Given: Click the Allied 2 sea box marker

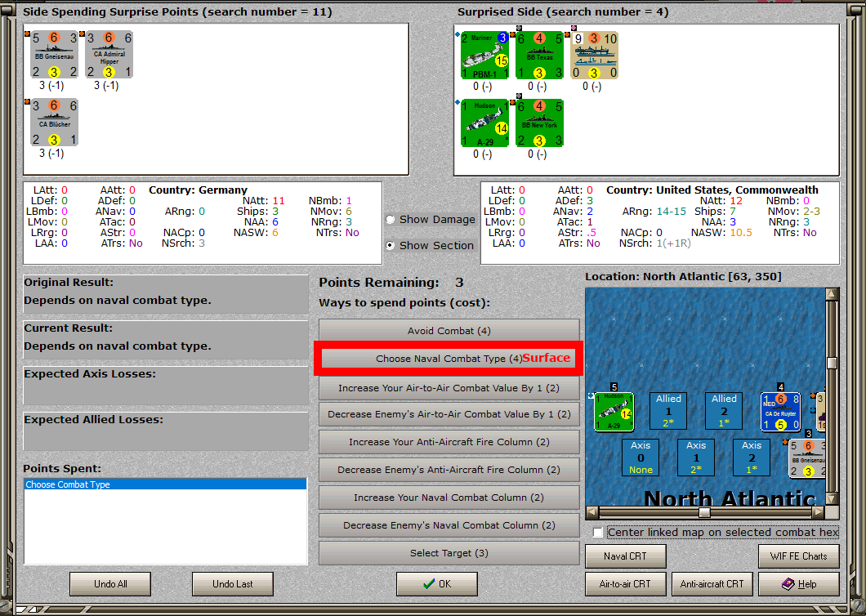Looking at the screenshot, I should click(x=724, y=410).
